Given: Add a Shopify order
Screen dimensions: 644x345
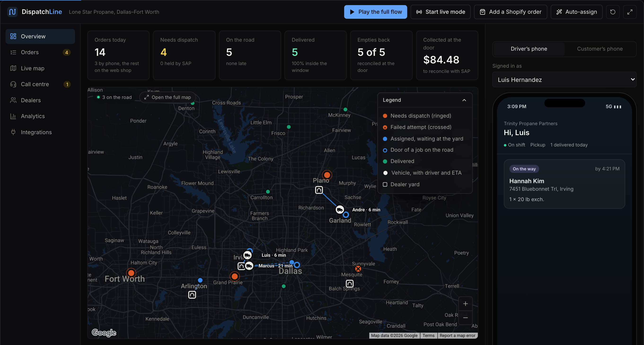Looking at the screenshot, I should tap(511, 12).
